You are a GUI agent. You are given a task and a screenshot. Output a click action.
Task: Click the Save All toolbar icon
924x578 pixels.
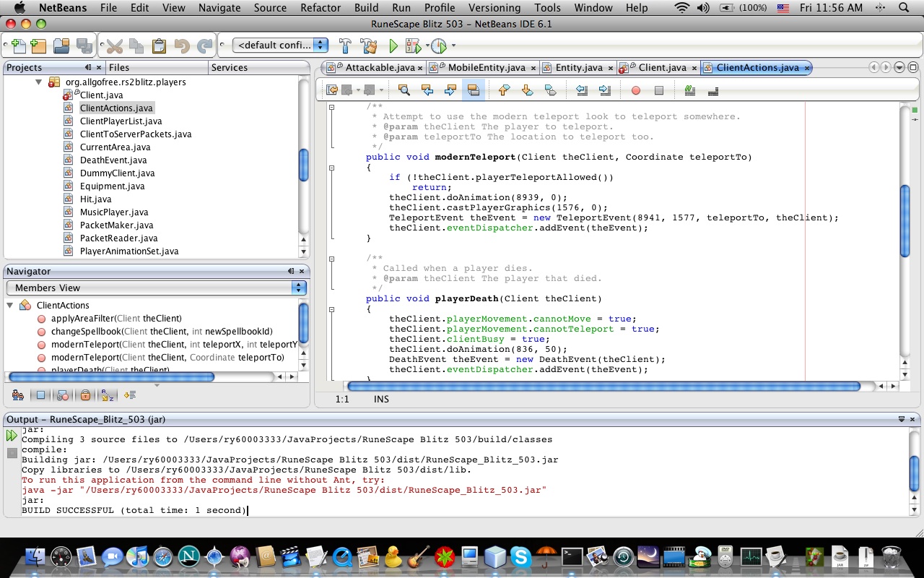(x=84, y=46)
